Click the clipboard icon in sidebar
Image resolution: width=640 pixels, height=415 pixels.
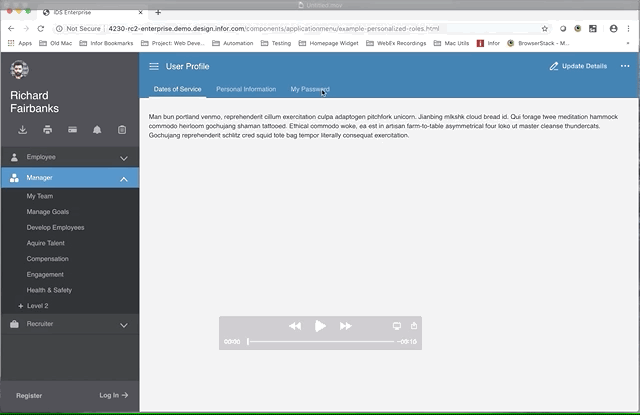click(122, 130)
